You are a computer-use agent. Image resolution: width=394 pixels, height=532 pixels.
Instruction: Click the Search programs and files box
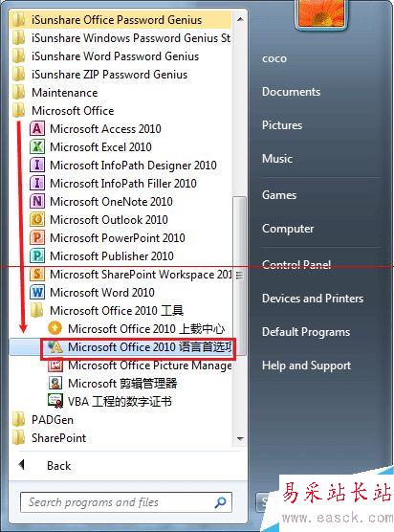(x=126, y=502)
